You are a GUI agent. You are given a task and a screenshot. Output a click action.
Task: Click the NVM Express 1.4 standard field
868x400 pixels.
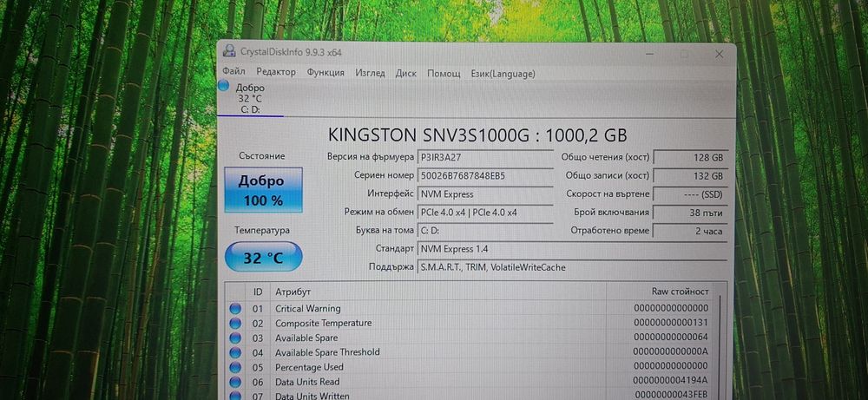[x=572, y=249]
